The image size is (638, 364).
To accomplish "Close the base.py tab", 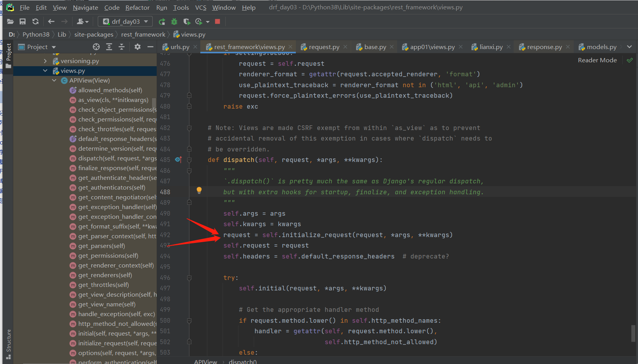I will coord(392,47).
